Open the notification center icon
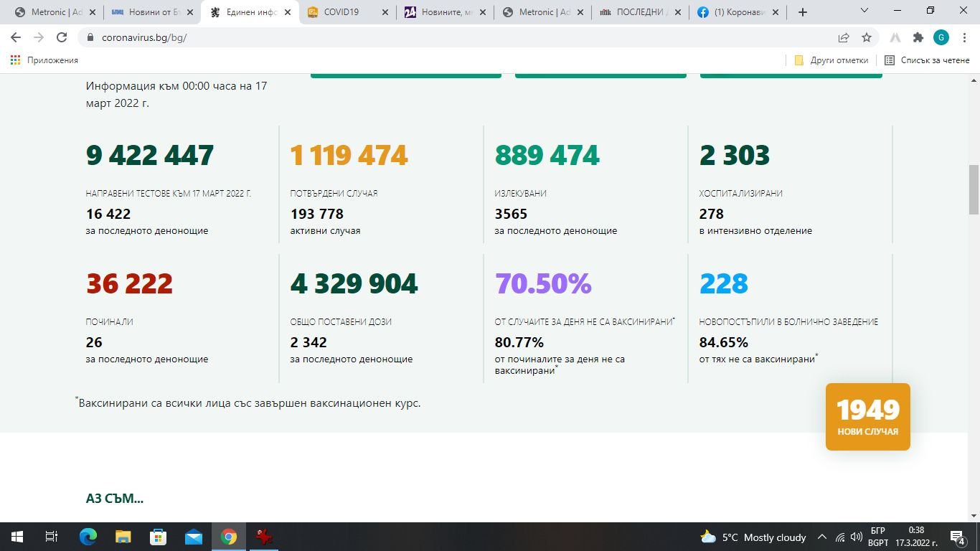 (957, 537)
